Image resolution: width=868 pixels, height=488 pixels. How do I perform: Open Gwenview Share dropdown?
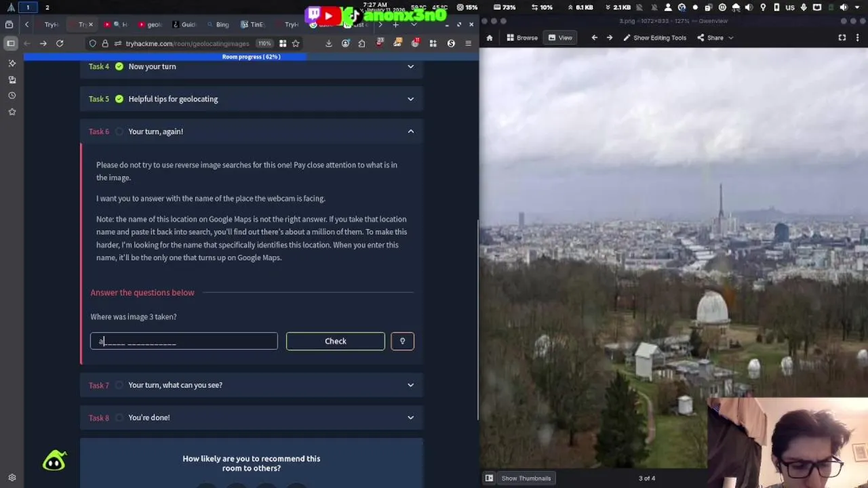coord(715,38)
